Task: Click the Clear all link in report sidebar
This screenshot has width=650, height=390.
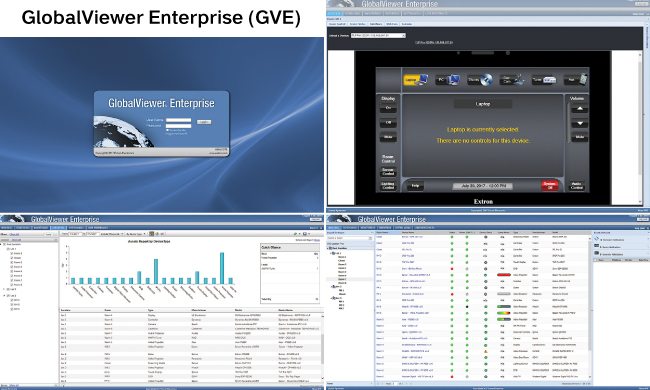Action: (x=14, y=234)
